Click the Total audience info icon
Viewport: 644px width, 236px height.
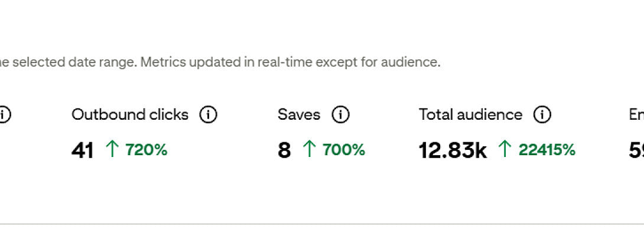(x=542, y=114)
